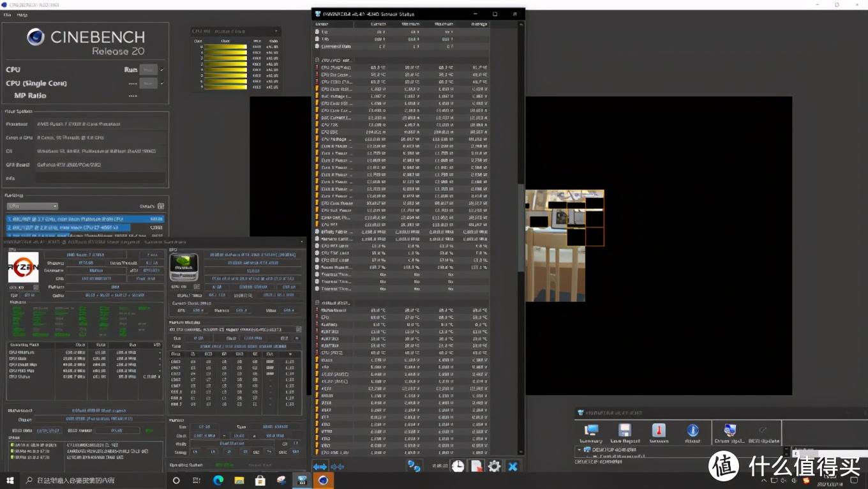The width and height of the screenshot is (868, 489).
Task: Launch Microsoft Edge from the taskbar
Action: [218, 480]
